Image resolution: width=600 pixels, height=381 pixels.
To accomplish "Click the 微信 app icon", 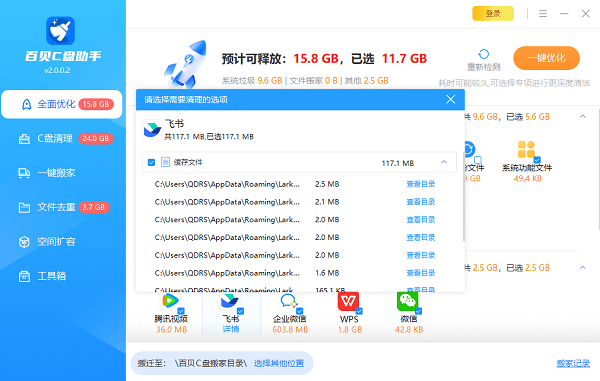I will tap(408, 301).
